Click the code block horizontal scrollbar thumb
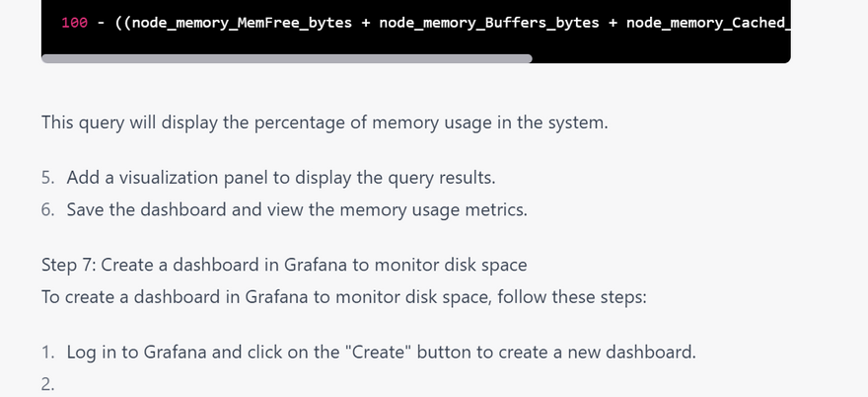This screenshot has height=397, width=868. click(286, 58)
